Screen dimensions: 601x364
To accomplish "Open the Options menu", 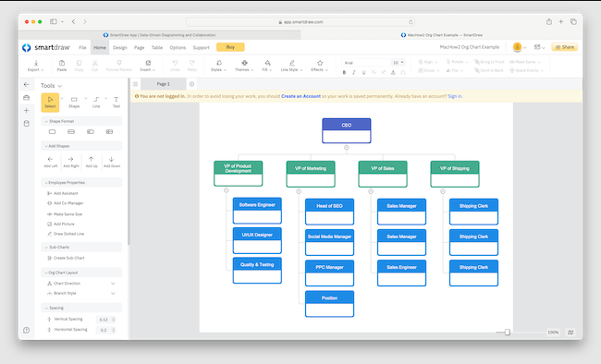I will 178,47.
